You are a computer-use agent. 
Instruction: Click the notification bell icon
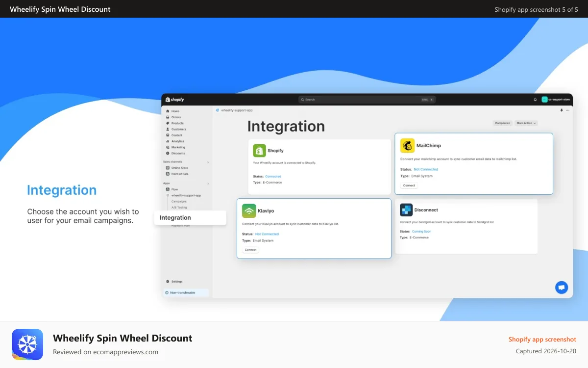coord(535,100)
